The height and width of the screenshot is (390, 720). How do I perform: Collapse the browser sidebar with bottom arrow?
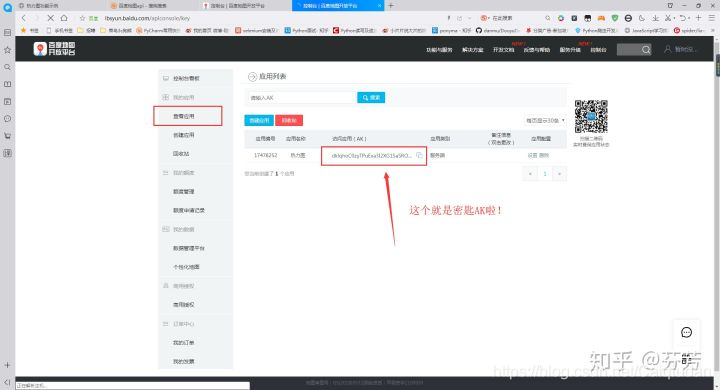click(7, 382)
